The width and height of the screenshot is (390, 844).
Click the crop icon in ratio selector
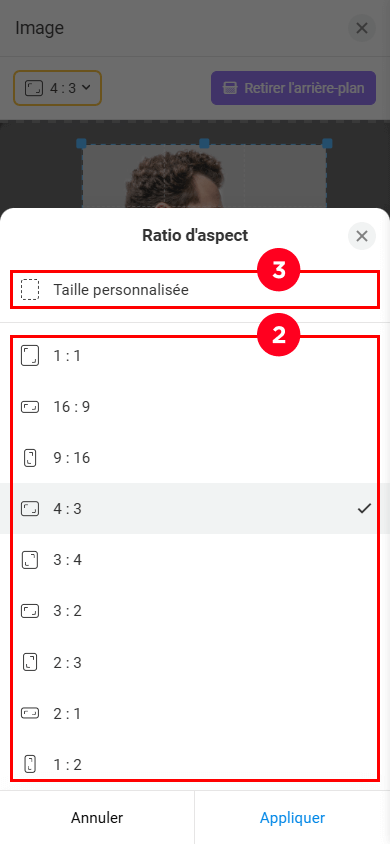[x=34, y=88]
